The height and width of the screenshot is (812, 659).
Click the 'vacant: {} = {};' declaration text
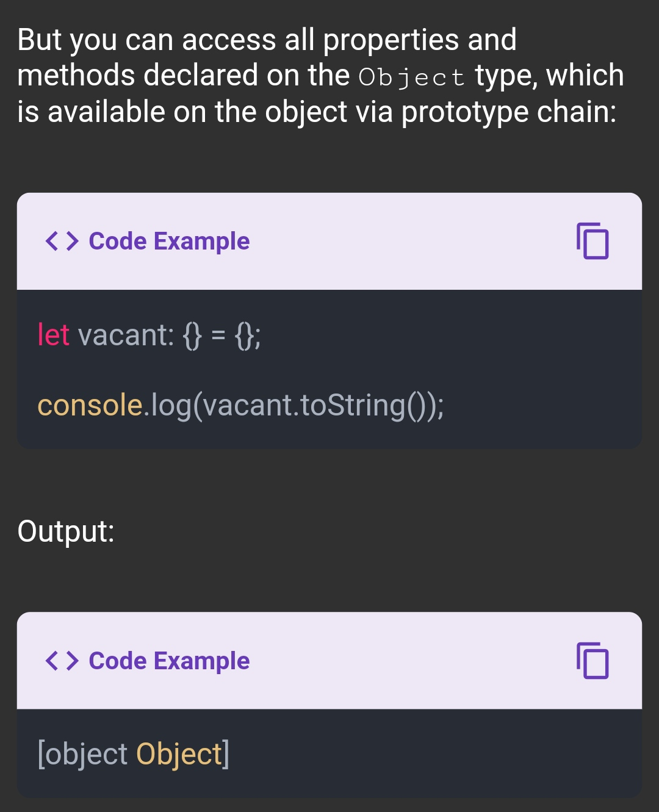coord(170,336)
